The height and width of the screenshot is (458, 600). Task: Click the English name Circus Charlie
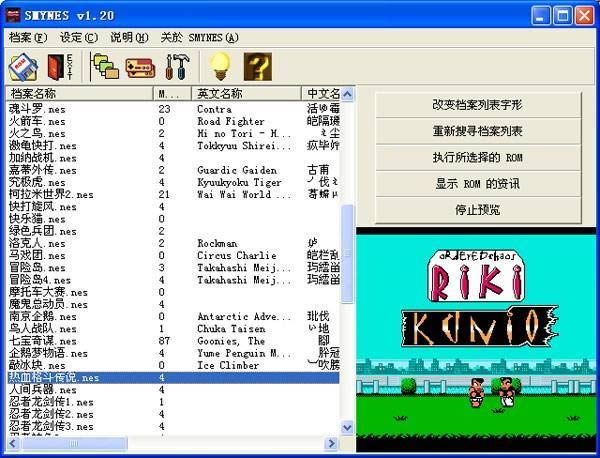pyautogui.click(x=237, y=256)
